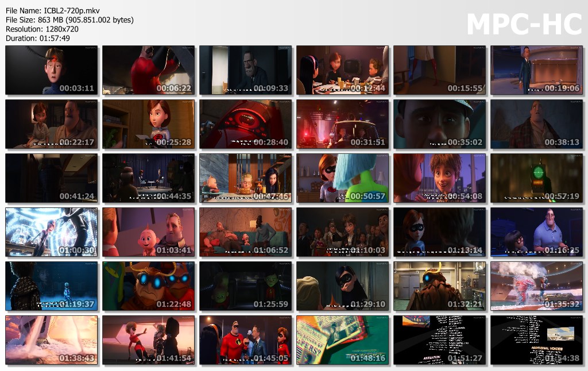The height and width of the screenshot is (371, 588).
Task: Select the water splash frame at 01:35:32
Action: coord(537,286)
